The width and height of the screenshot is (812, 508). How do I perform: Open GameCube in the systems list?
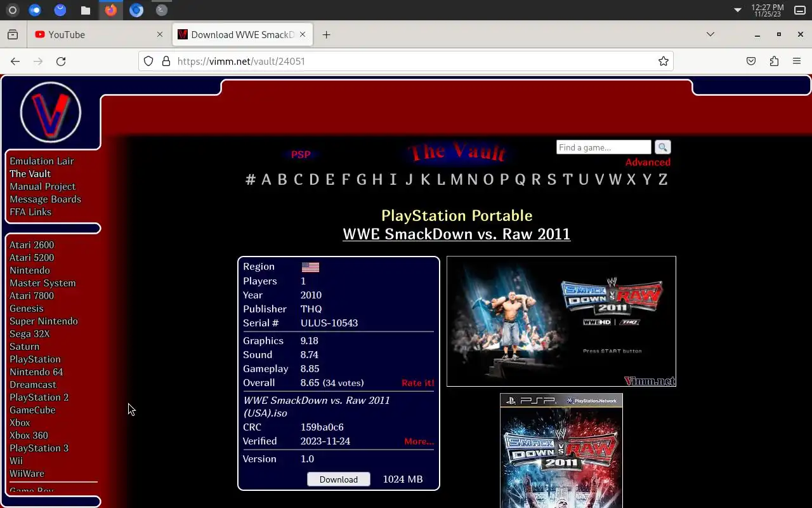coord(32,410)
